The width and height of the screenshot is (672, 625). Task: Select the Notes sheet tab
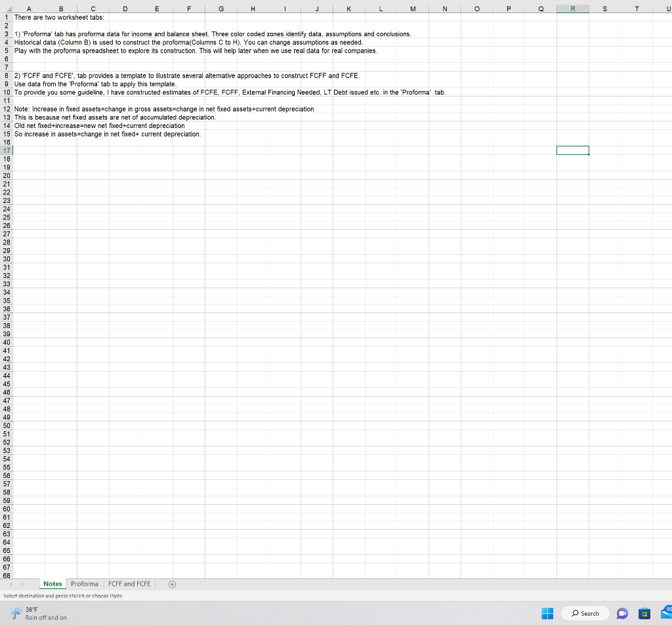tap(52, 584)
